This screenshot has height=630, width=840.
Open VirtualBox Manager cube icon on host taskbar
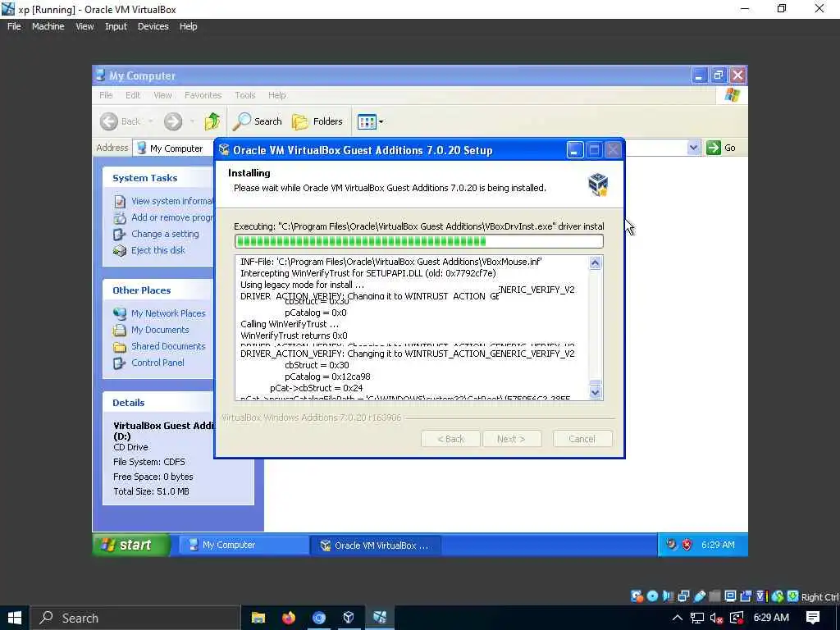pos(349,618)
